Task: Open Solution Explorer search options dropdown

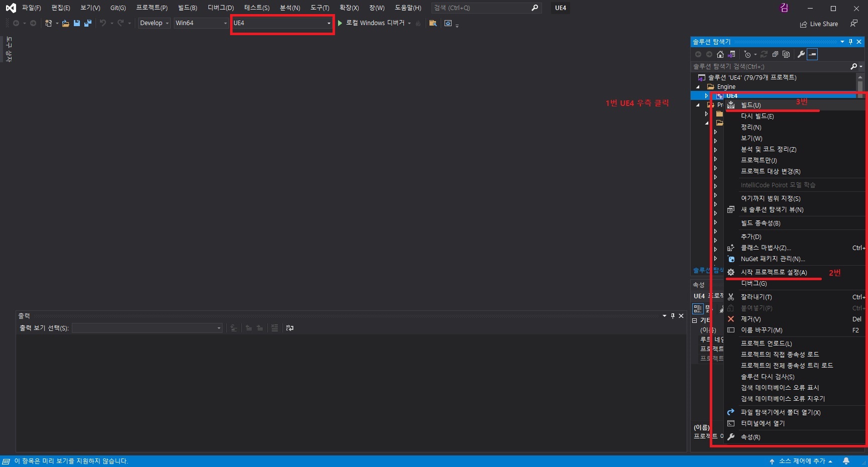Action: point(861,66)
